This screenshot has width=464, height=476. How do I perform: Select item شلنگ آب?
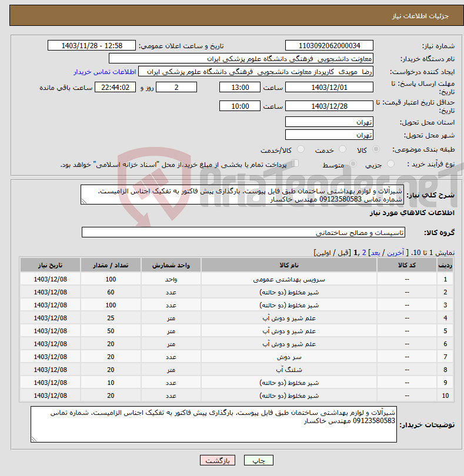(x=289, y=370)
